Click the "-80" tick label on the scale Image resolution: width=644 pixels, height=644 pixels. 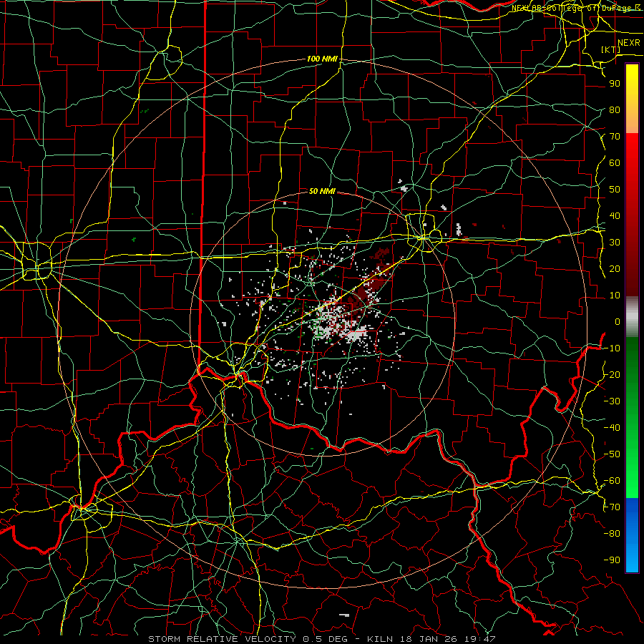(x=612, y=534)
